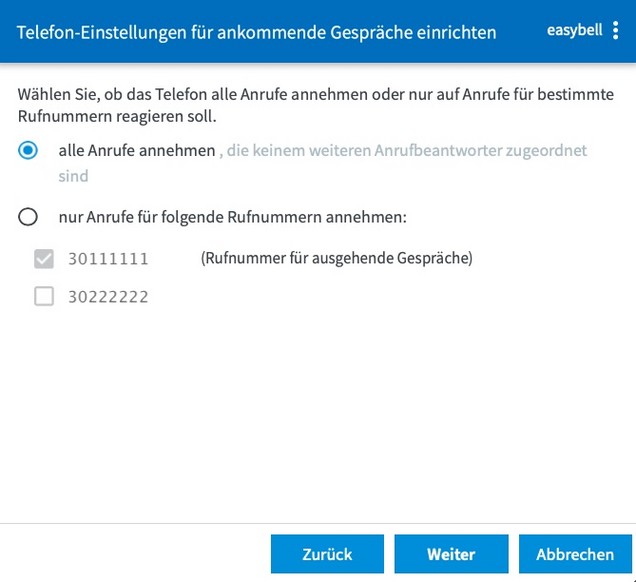
Task: Select the "alle Anrufe annehmen" radio button
Action: 28,151
